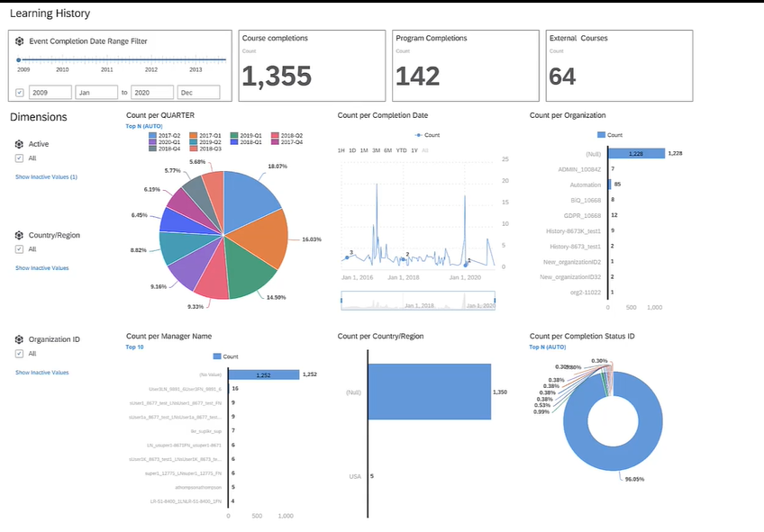Image resolution: width=764 pixels, height=532 pixels.
Task: Click the Count legend icon for Organization chart
Action: tap(602, 135)
